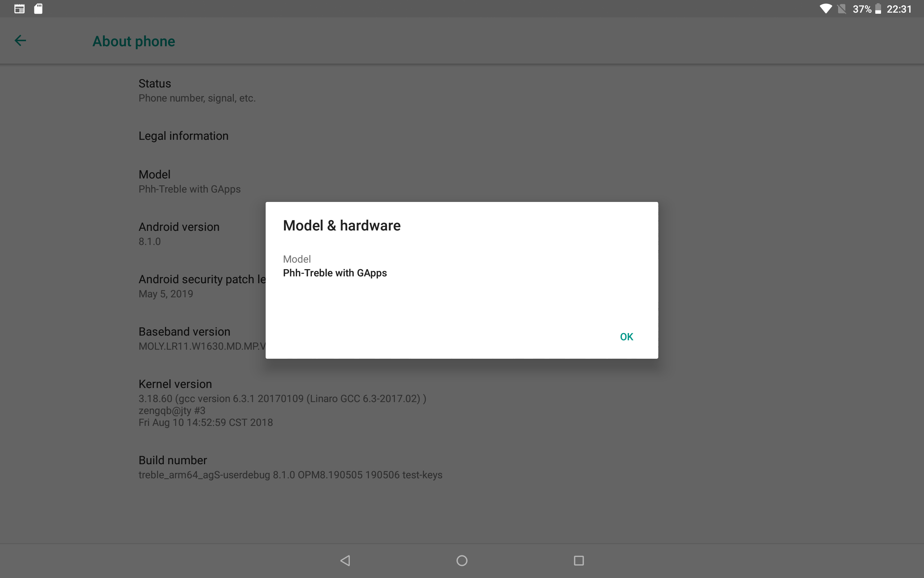Tap the Android home circle button
924x578 pixels.
(462, 560)
